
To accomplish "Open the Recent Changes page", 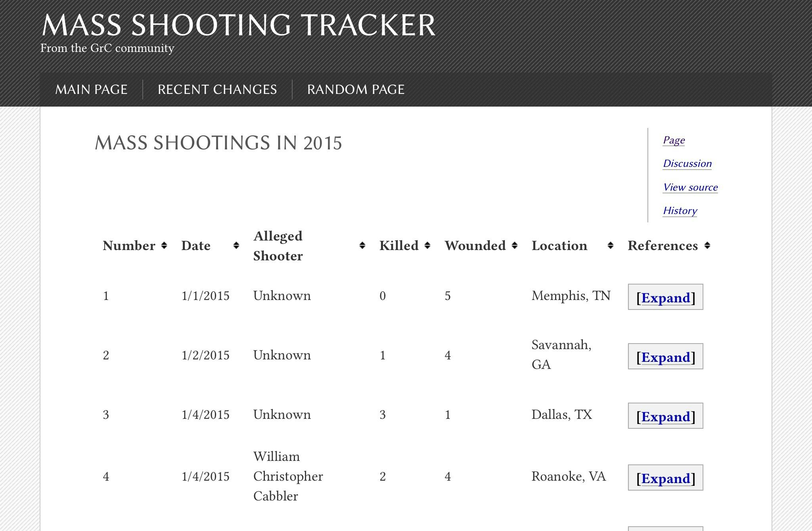I will [217, 89].
